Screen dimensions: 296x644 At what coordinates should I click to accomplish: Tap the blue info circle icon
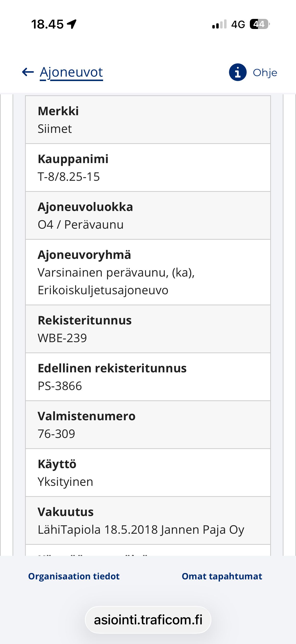238,72
